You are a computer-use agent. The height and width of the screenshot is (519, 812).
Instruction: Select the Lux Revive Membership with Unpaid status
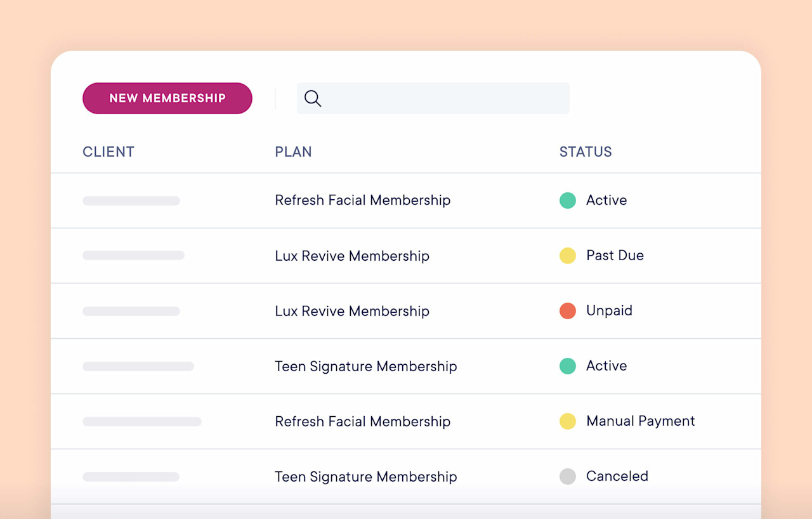352,310
